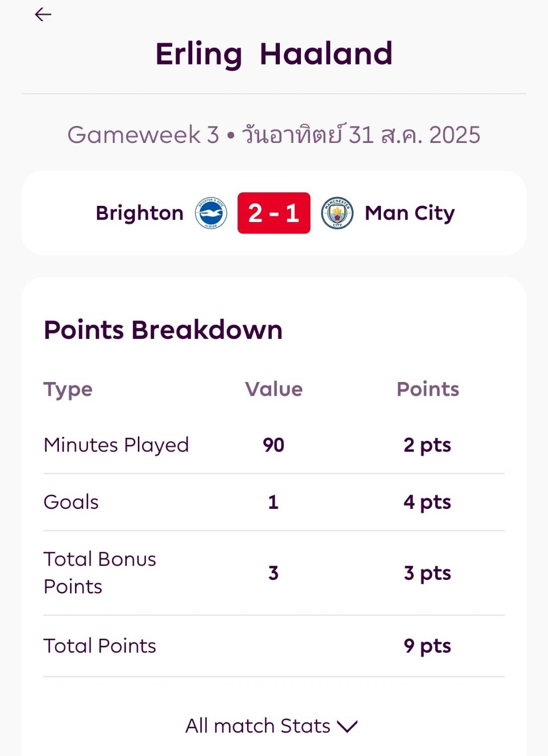The width and height of the screenshot is (548, 756).
Task: Expand All match Stats chevron
Action: coord(347,726)
